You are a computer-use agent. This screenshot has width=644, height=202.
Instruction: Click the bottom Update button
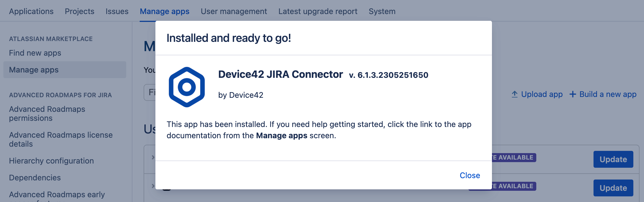(x=613, y=188)
